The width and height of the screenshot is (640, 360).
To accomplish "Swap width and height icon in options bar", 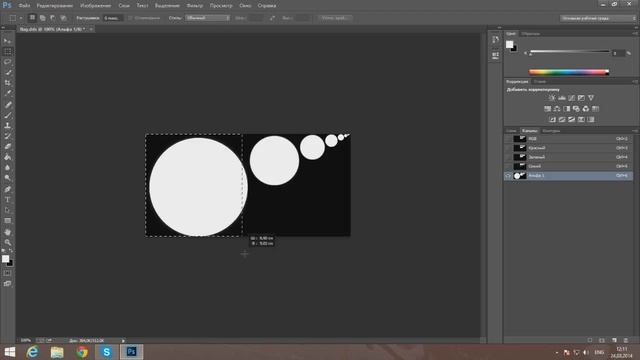I will tap(272, 18).
